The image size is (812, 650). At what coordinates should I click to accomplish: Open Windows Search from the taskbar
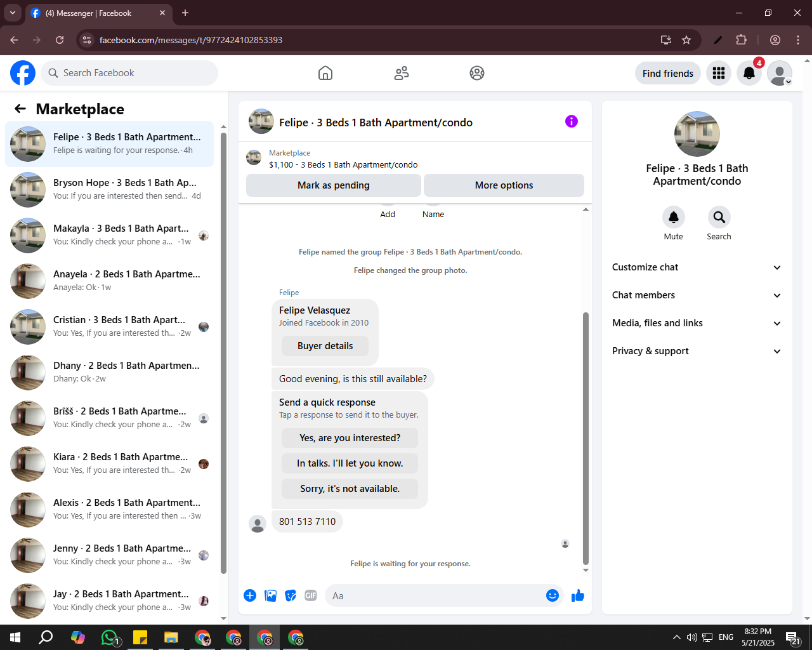46,637
